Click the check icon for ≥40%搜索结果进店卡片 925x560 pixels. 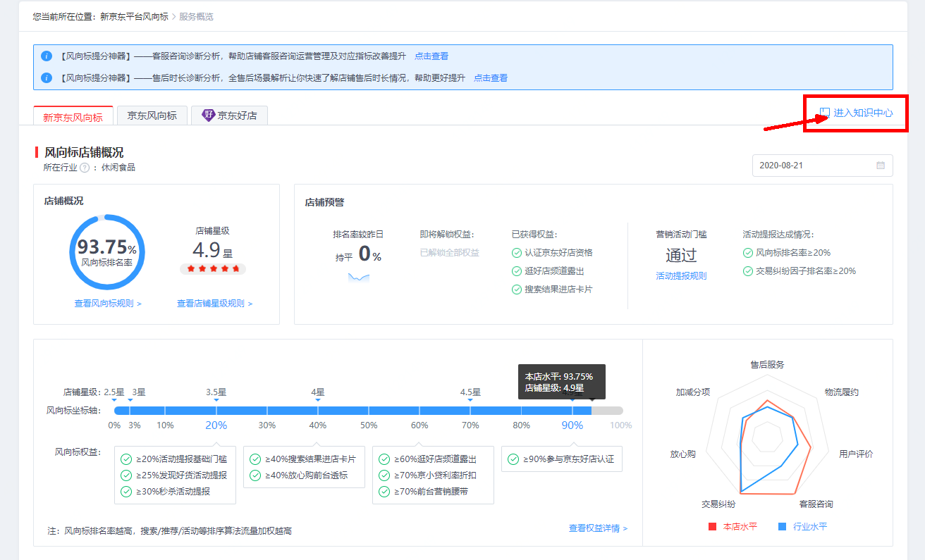[255, 459]
